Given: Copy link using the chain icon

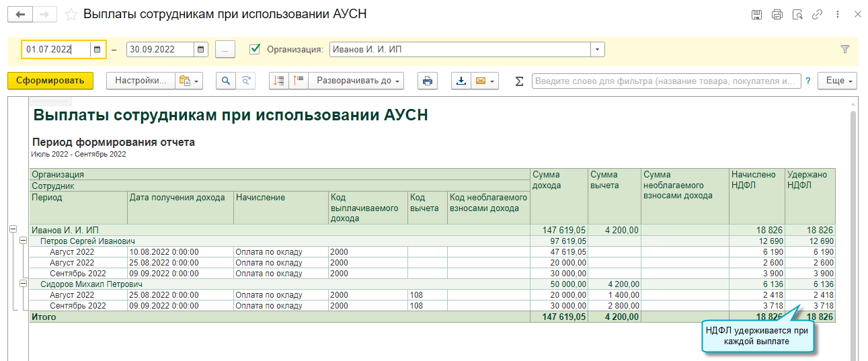Looking at the screenshot, I should tap(818, 14).
